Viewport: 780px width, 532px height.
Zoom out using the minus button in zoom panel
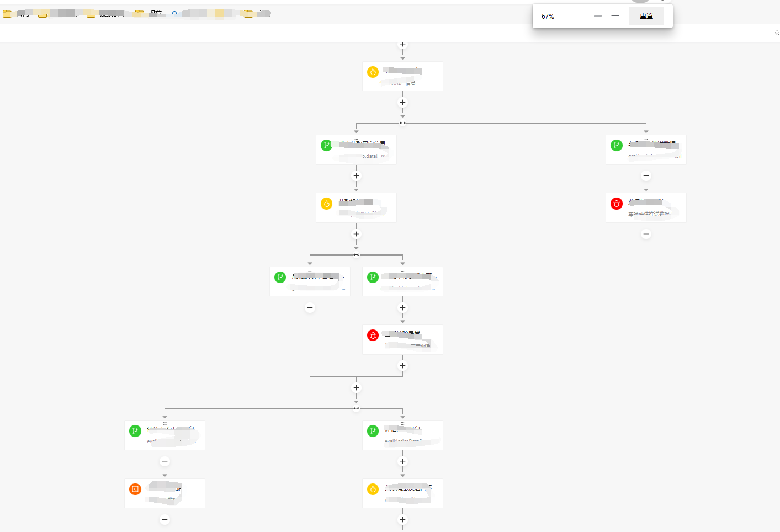pyautogui.click(x=597, y=15)
